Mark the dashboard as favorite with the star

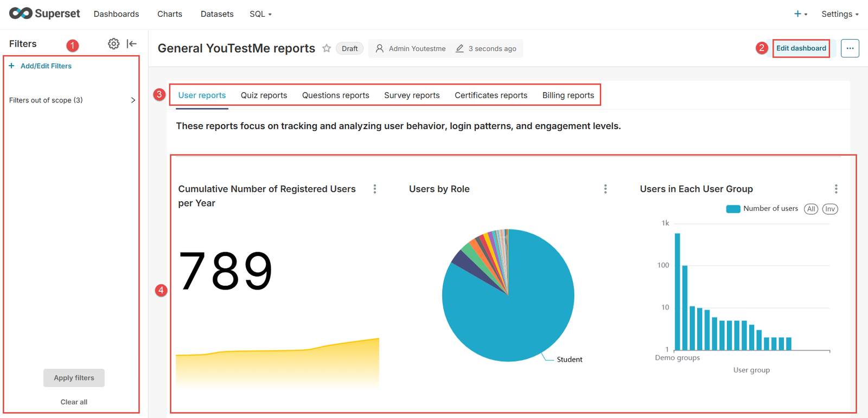pyautogui.click(x=327, y=48)
